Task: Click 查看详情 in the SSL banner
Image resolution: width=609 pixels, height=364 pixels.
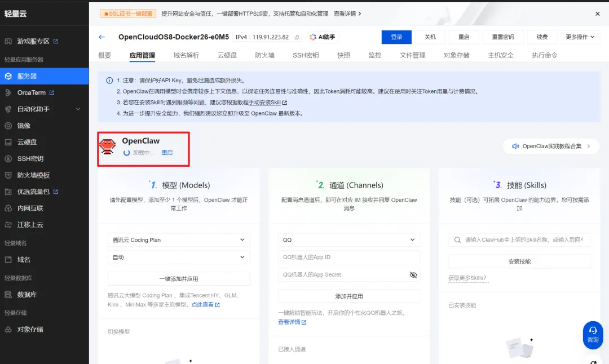Action: coord(347,14)
